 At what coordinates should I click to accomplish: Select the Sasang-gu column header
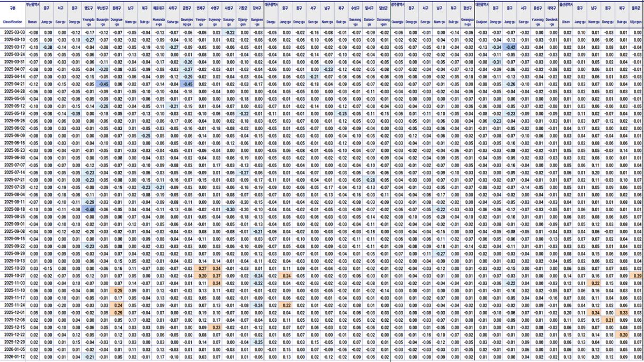(x=229, y=22)
